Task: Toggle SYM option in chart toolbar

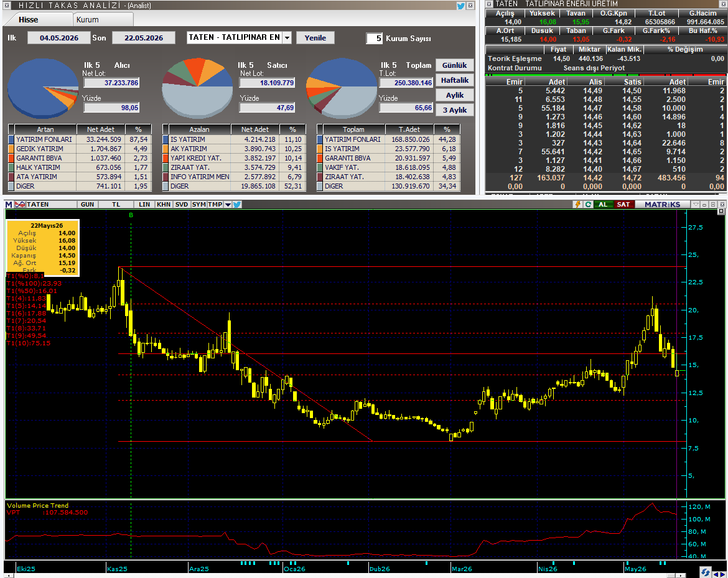Action: 198,205
